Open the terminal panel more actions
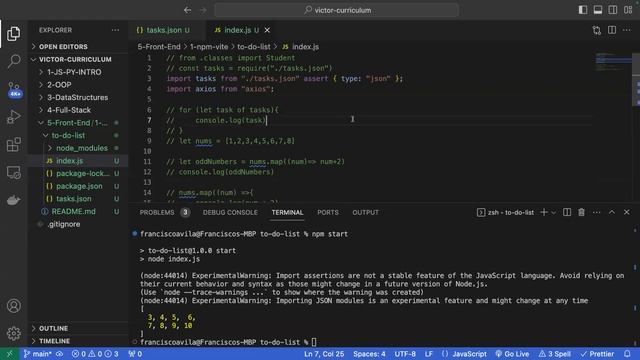Viewport: 640px width, 360px height. 596,212
